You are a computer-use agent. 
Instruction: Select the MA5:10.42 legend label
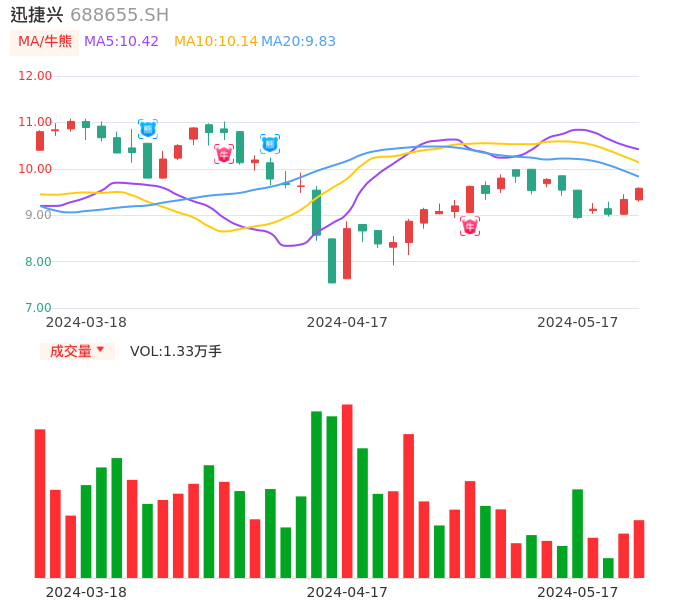tap(121, 42)
